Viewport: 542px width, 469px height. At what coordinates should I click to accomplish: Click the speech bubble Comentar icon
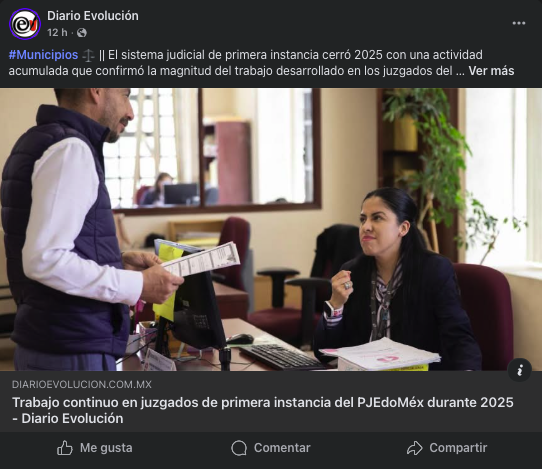point(239,448)
